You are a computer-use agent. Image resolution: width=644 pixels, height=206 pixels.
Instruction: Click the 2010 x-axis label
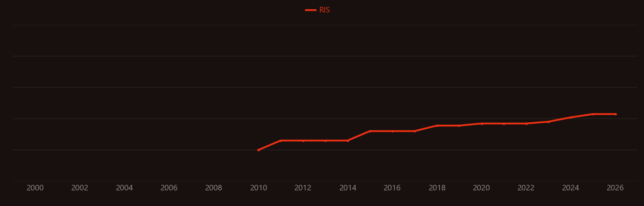(259, 188)
